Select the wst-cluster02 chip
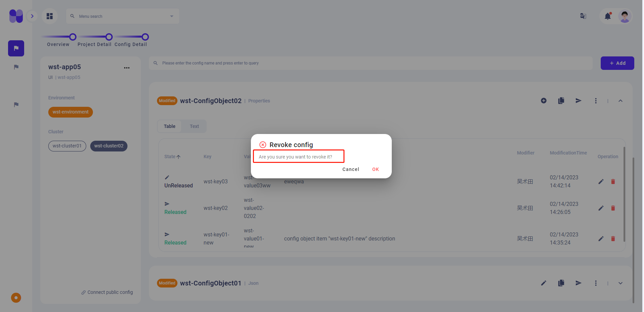The image size is (644, 312). (x=109, y=146)
